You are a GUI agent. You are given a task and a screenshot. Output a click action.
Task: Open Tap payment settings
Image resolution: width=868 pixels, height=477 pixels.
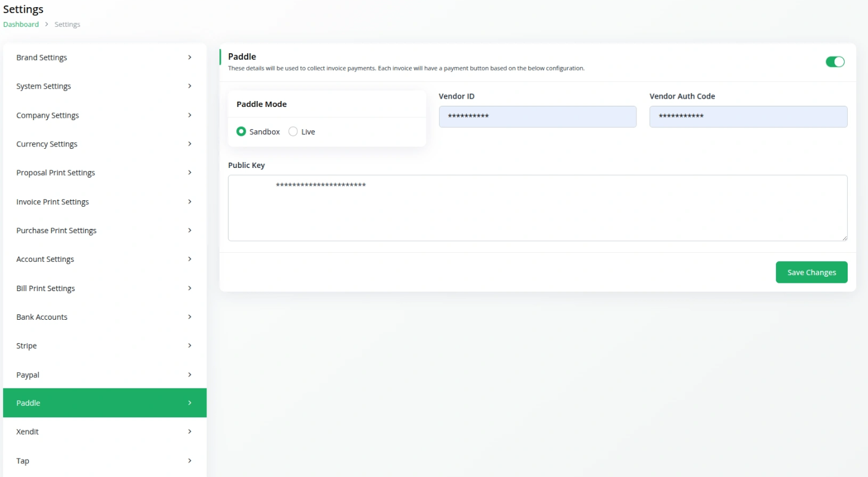[105, 461]
